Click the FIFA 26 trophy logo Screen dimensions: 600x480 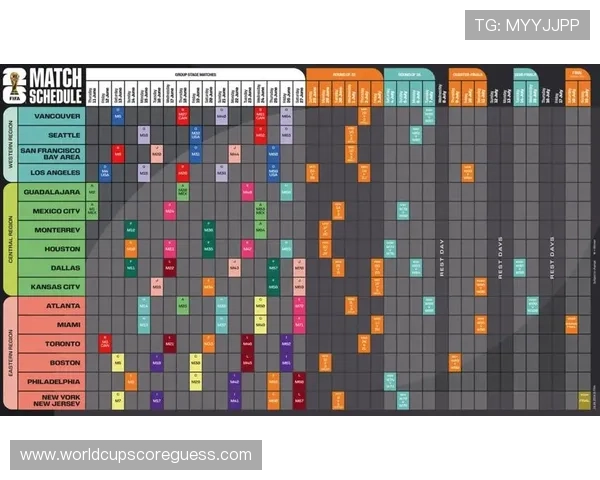15,87
